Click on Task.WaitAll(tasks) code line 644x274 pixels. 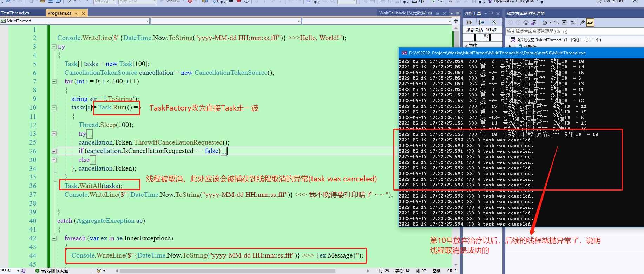coord(93,186)
